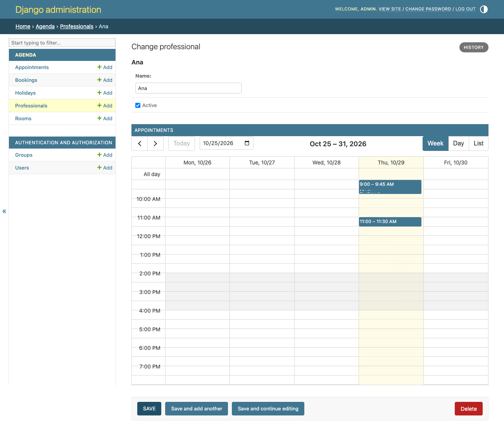Toggle the light/dark theme icon
504x436 pixels.
pyautogui.click(x=484, y=9)
